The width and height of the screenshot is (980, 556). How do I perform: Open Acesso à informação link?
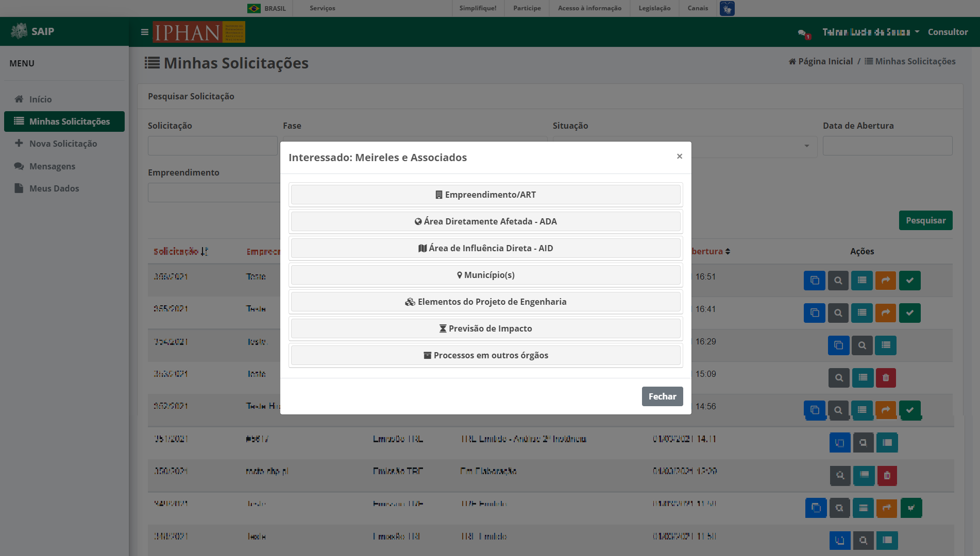pyautogui.click(x=590, y=8)
